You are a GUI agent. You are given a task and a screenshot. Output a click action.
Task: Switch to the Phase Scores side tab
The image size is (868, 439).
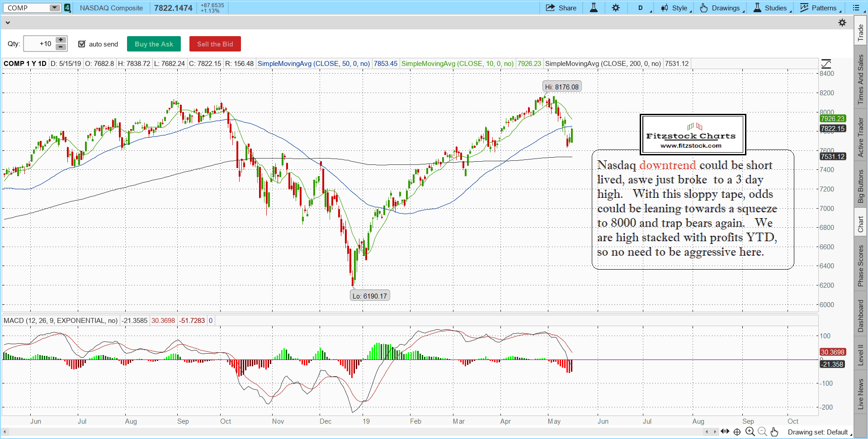[x=861, y=266]
